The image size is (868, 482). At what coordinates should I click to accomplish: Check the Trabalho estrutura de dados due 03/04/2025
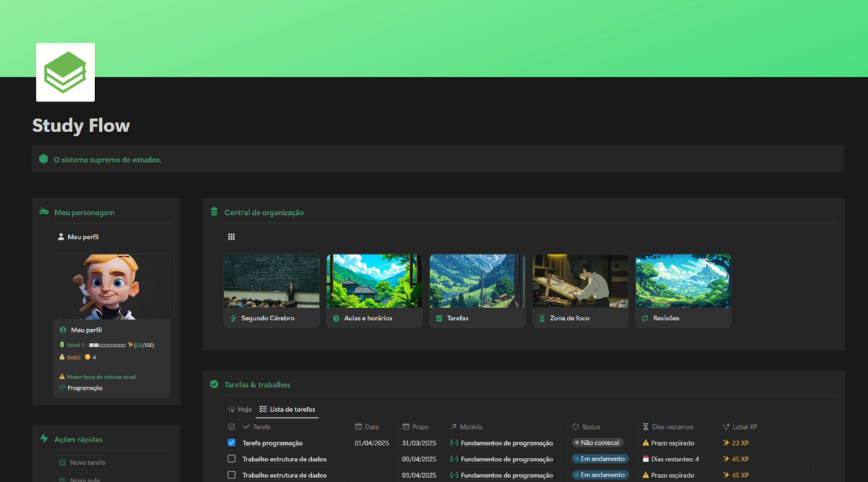coord(231,475)
